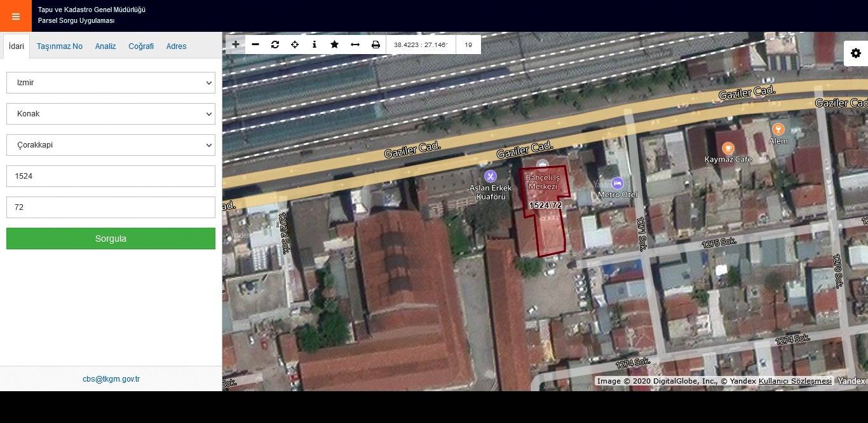Expand the Çorakkapi neighborhood dropdown
The image size is (868, 423).
click(111, 145)
